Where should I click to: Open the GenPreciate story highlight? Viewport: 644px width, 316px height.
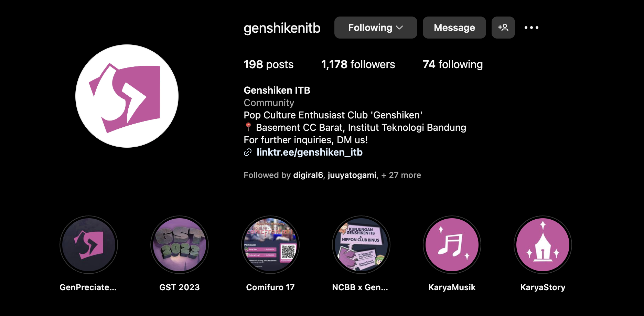tap(89, 245)
